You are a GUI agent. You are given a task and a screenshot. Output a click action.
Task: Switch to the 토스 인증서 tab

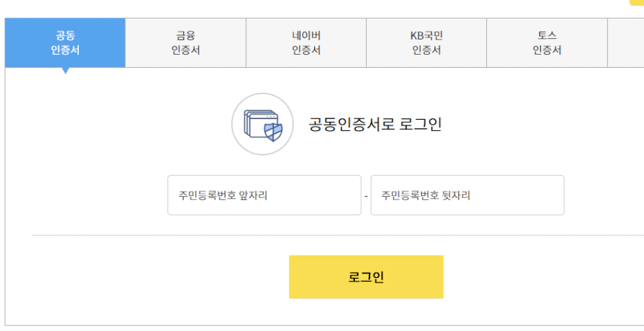coord(546,43)
